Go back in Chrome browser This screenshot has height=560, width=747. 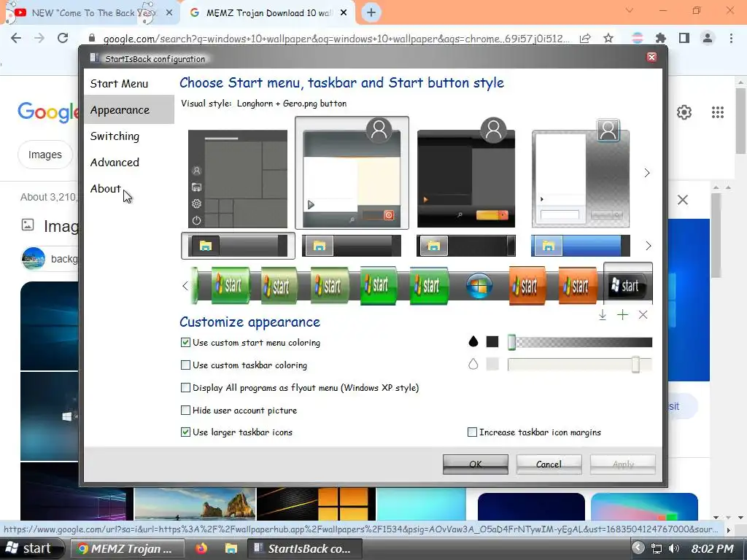coord(16,38)
